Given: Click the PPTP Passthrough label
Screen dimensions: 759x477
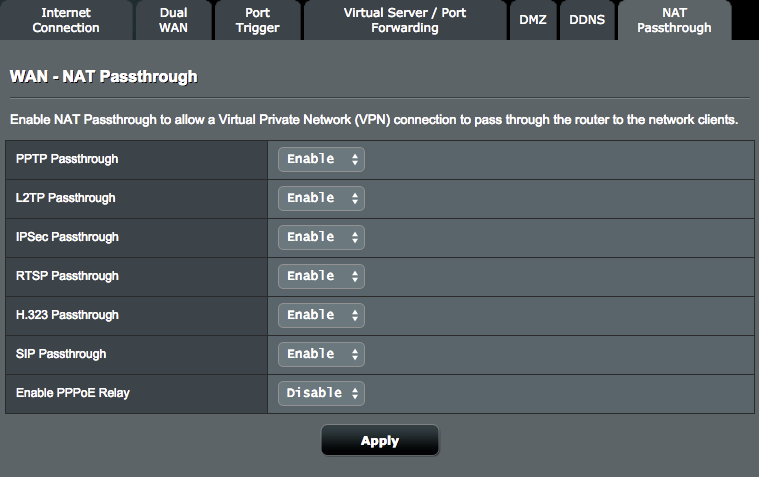Looking at the screenshot, I should tap(67, 159).
